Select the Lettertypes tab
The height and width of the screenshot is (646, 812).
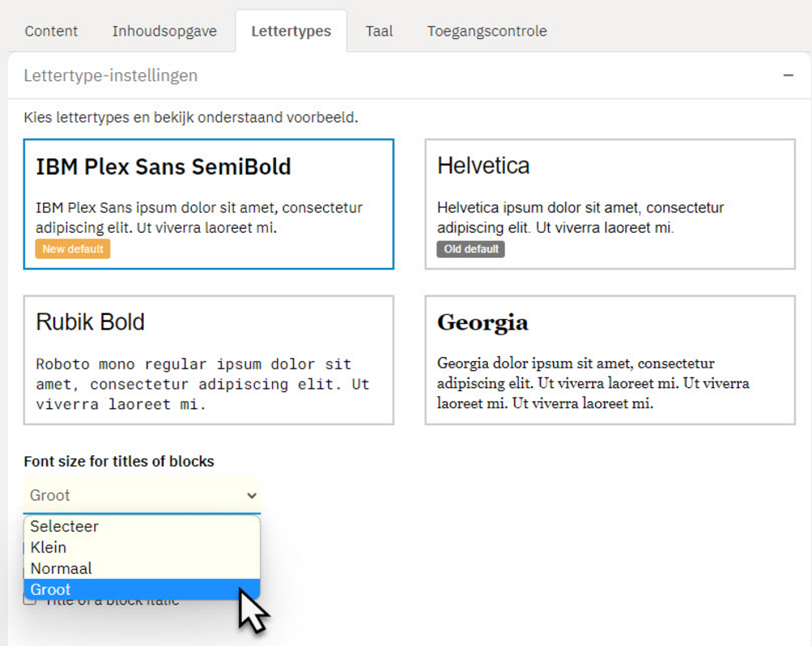click(291, 31)
